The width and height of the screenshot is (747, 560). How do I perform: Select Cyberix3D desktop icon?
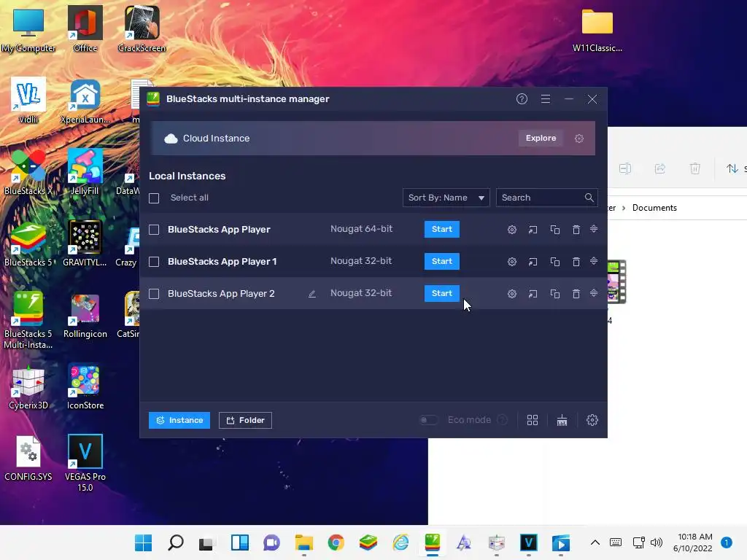[28, 386]
